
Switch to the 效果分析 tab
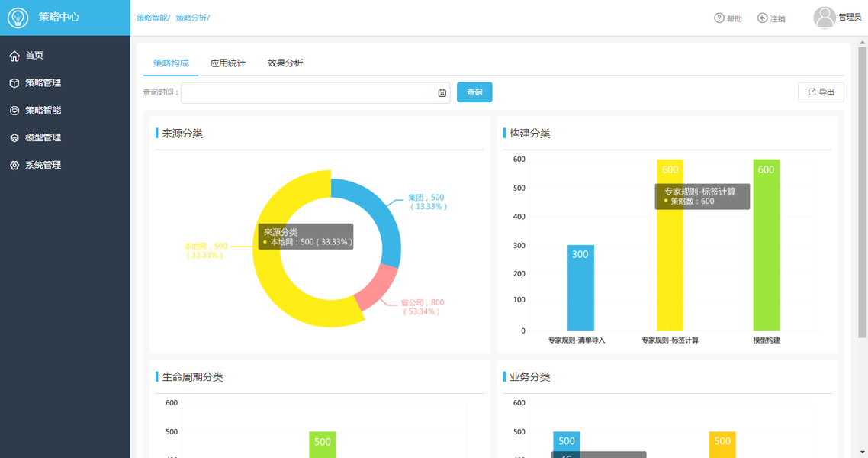click(x=285, y=63)
